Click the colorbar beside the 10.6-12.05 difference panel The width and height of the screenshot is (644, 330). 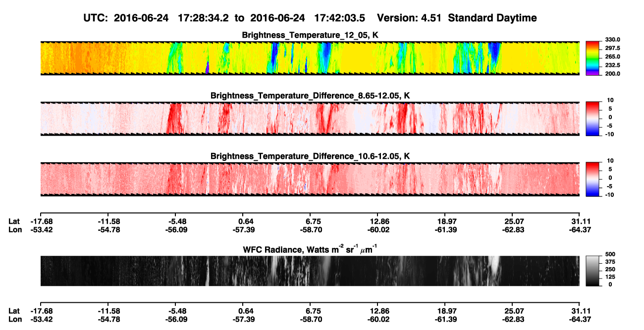pyautogui.click(x=593, y=179)
